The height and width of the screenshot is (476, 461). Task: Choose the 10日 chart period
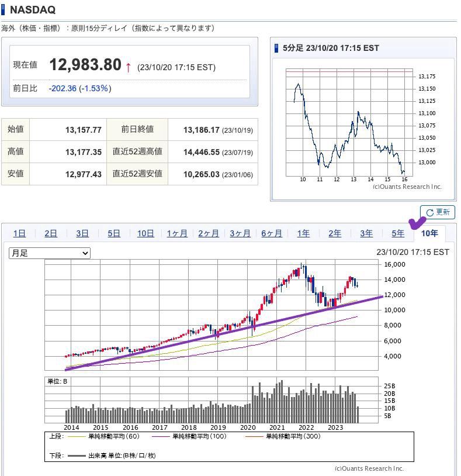click(145, 233)
